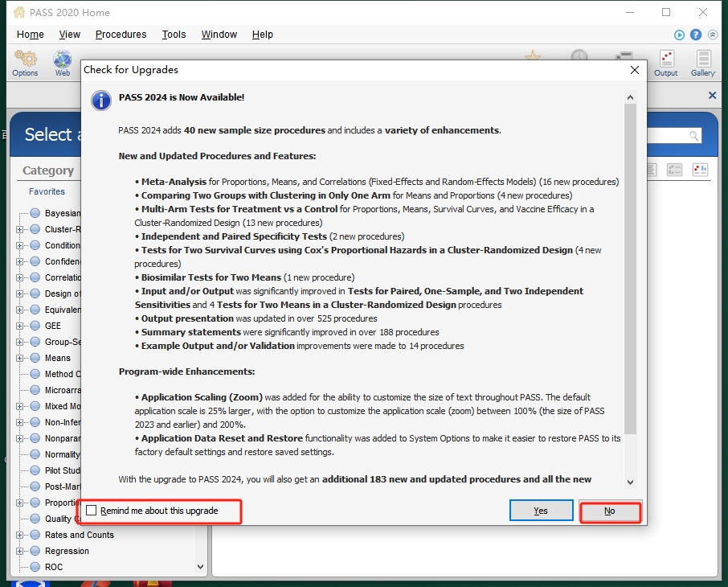Expand the Proporti tree node

(19, 503)
